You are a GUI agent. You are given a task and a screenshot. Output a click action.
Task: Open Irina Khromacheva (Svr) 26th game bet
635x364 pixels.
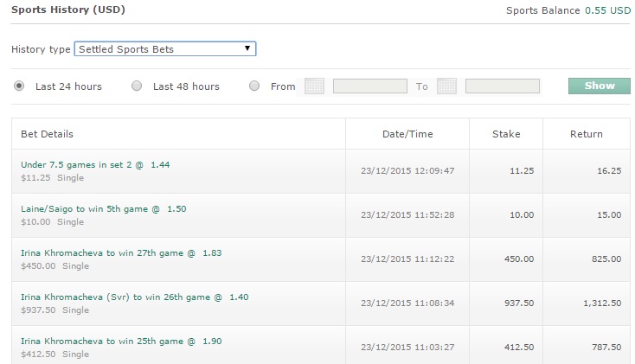(x=135, y=297)
